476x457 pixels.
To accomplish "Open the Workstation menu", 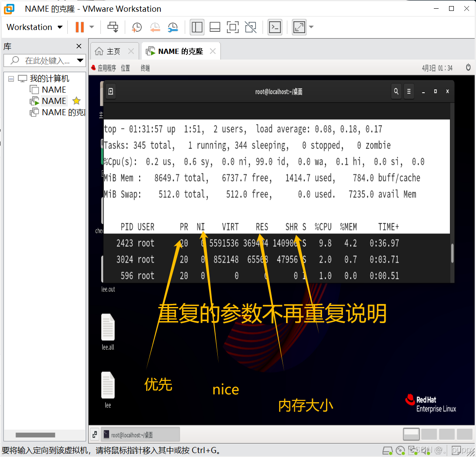I will (x=33, y=27).
